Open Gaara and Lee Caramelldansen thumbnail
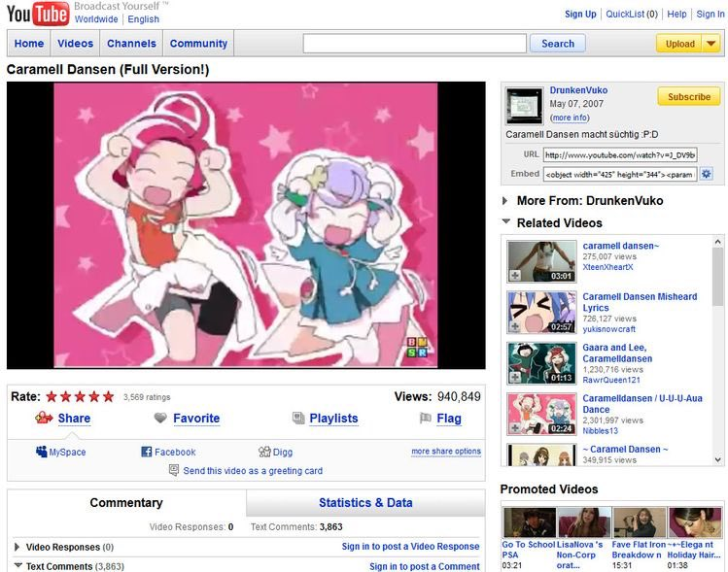This screenshot has height=572, width=728. click(541, 363)
